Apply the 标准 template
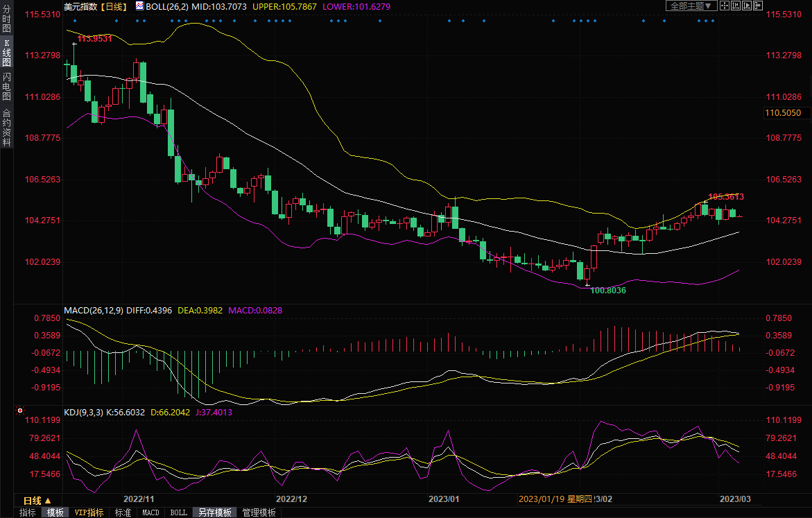 123,512
